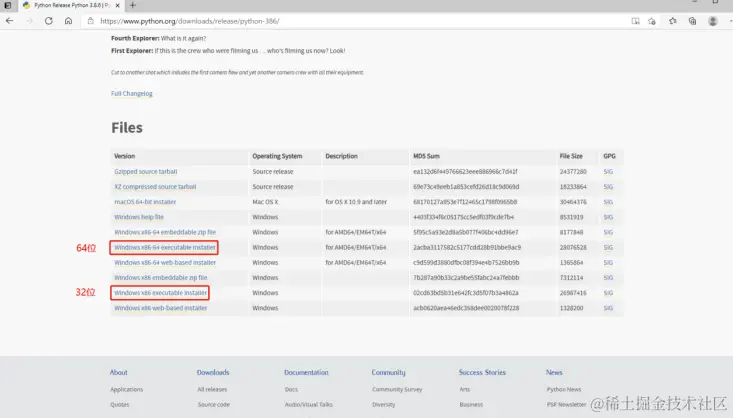Open SIG for x86 web-based installer row
733x418 pixels.
coord(608,308)
